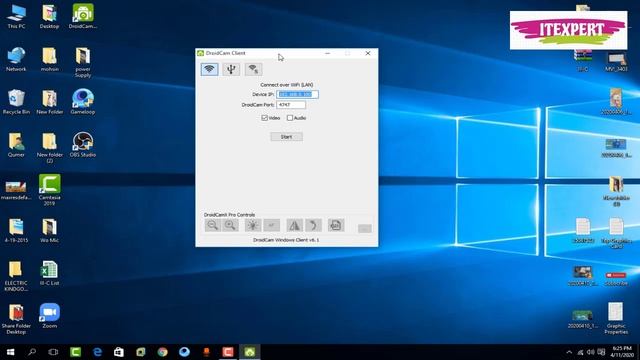This screenshot has height=360, width=640.
Task: Select the Recycle Bin icon
Action: click(x=16, y=102)
